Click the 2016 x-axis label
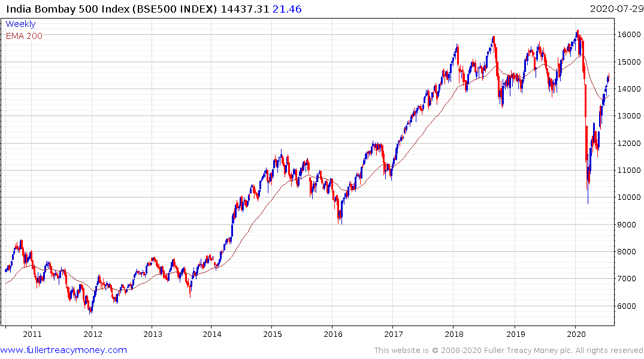The width and height of the screenshot is (644, 359). click(333, 334)
